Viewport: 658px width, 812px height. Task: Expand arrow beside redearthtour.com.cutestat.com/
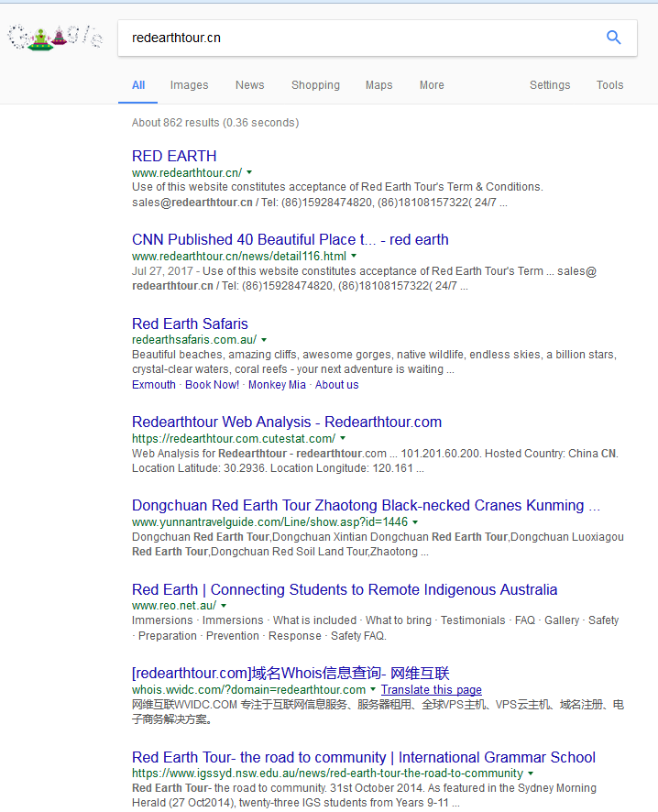click(x=343, y=438)
